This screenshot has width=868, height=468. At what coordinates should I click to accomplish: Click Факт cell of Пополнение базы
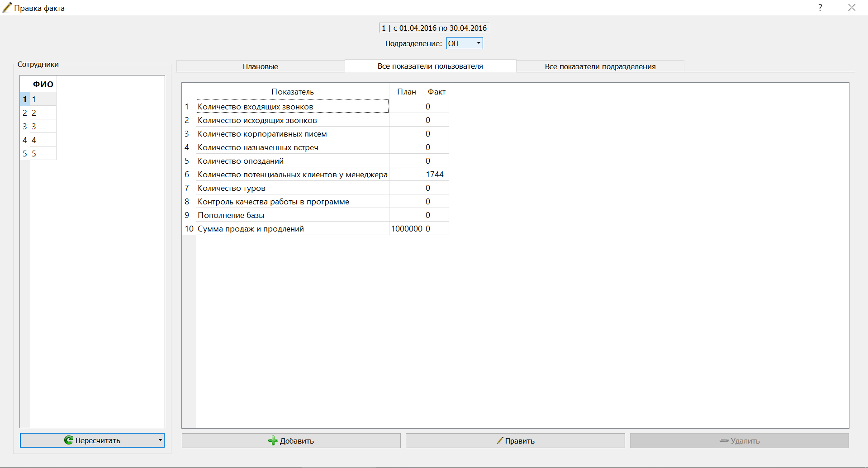[436, 215]
